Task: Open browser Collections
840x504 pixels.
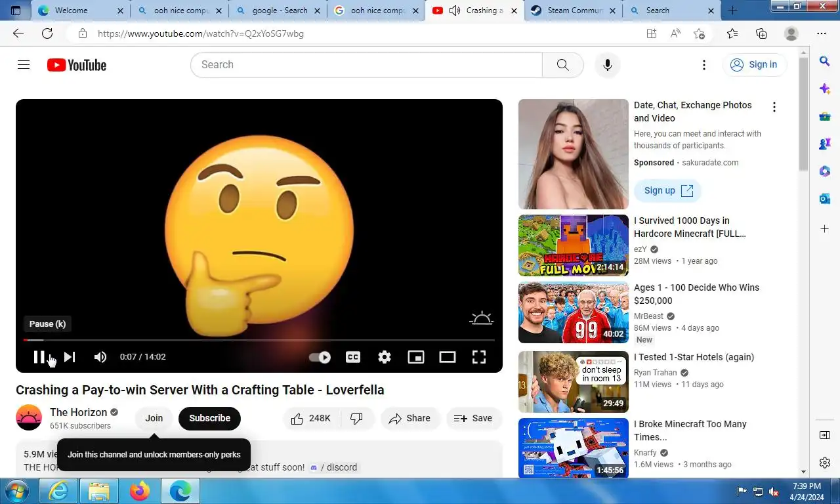Action: point(761,33)
